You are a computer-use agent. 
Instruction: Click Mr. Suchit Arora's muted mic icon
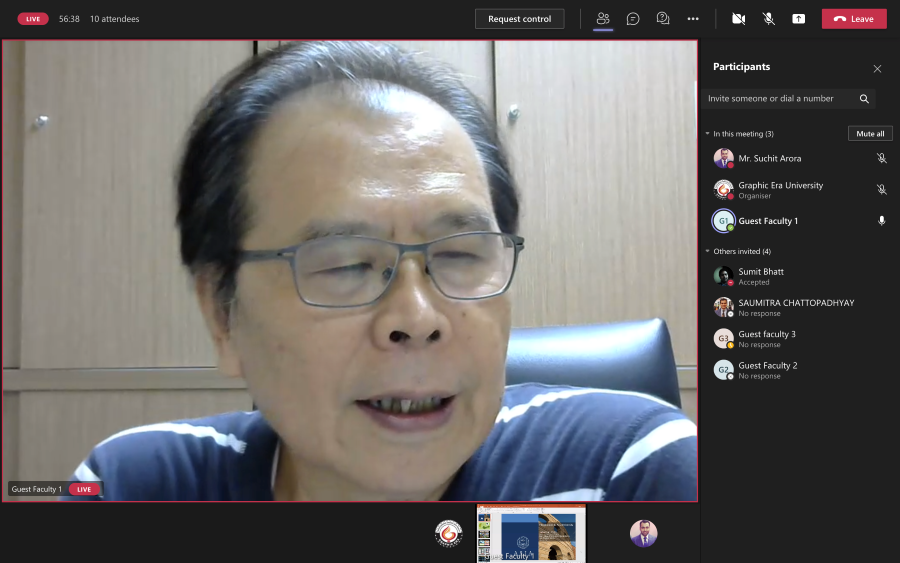[881, 158]
